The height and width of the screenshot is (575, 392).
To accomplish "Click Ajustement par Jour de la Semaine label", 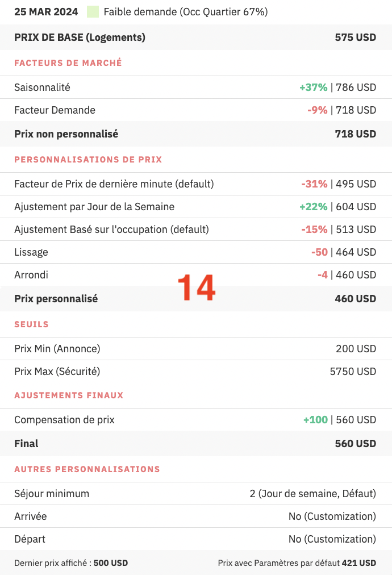I will point(94,207).
